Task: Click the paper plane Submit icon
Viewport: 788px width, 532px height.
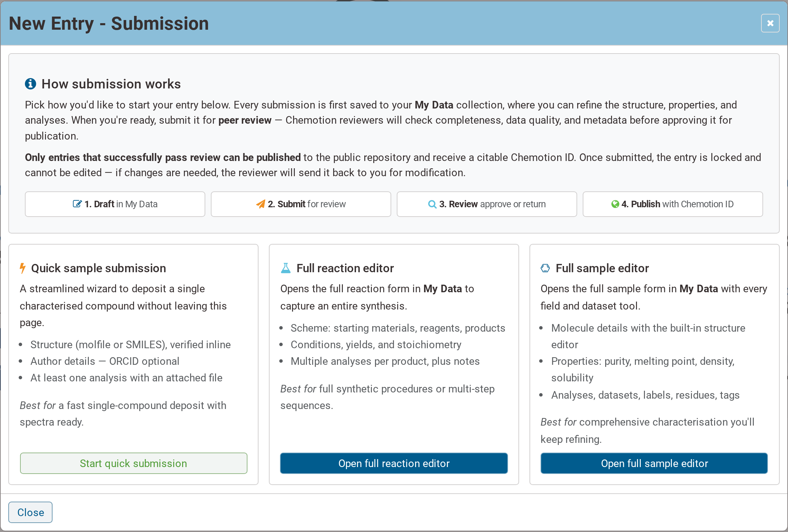Action: pyautogui.click(x=261, y=204)
